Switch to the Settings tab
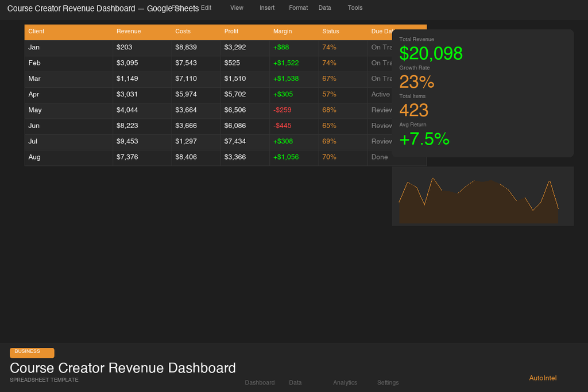This screenshot has height=392, width=588. click(388, 383)
